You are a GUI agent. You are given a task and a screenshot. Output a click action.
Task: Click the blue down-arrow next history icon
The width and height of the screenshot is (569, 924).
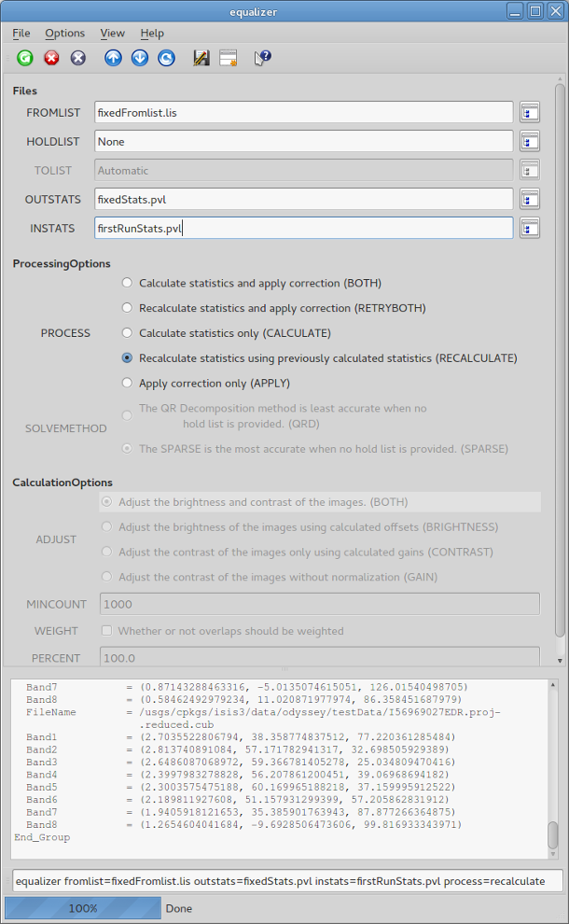point(140,58)
